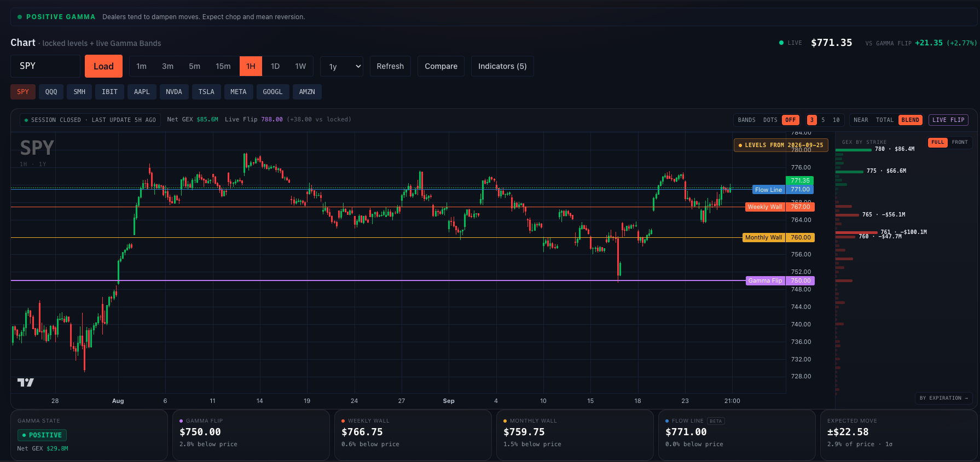Select 3 levels option
This screenshot has height=462, width=980.
(x=812, y=120)
